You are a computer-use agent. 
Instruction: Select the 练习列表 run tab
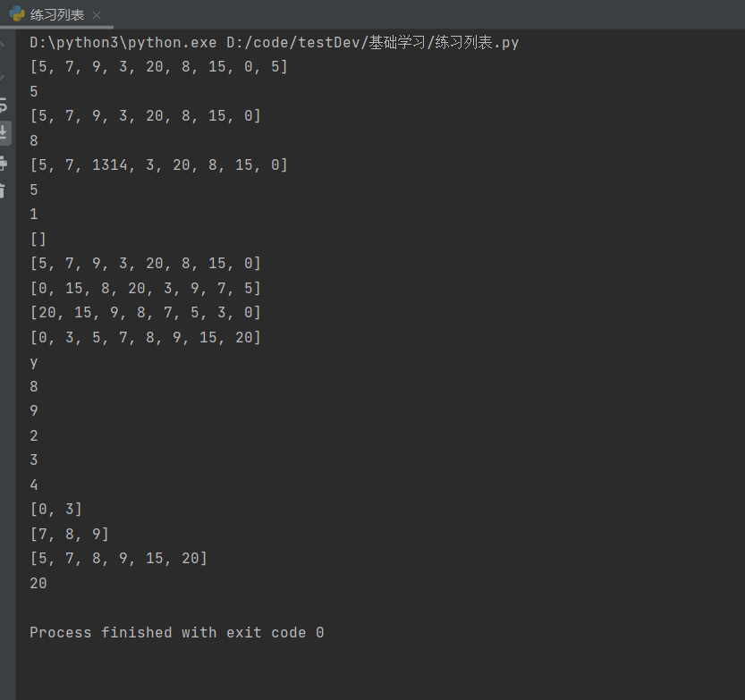[x=56, y=15]
